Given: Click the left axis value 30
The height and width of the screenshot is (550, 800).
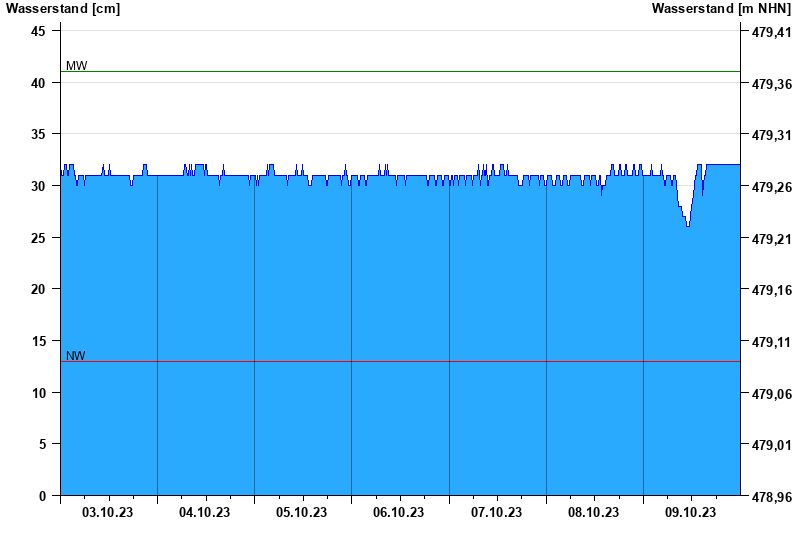Looking at the screenshot, I should coord(38,186).
